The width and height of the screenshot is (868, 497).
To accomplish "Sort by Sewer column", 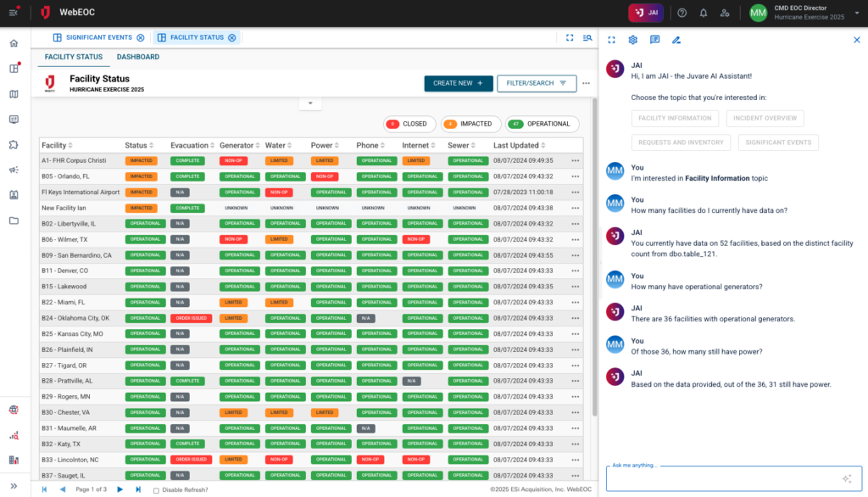I will click(x=461, y=145).
